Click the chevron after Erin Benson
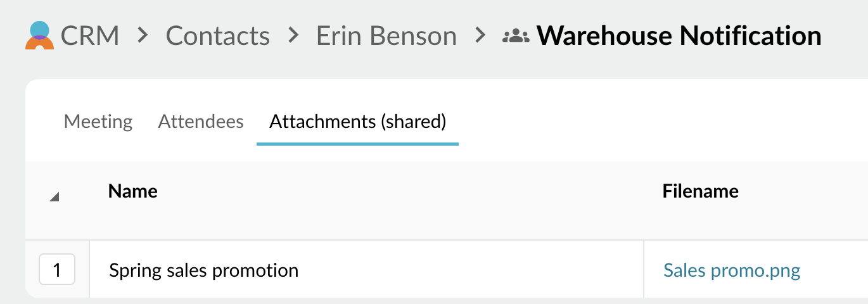Screen dimensions: 868x304 (481, 35)
